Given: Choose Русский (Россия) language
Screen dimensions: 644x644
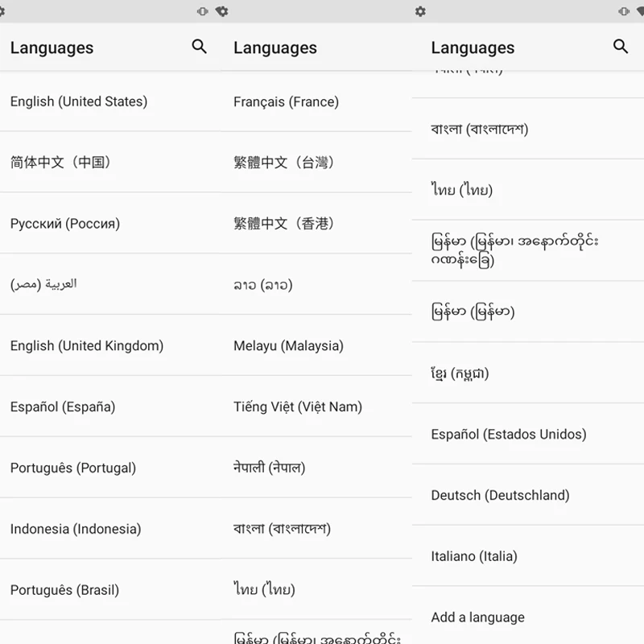Looking at the screenshot, I should pyautogui.click(x=111, y=224).
